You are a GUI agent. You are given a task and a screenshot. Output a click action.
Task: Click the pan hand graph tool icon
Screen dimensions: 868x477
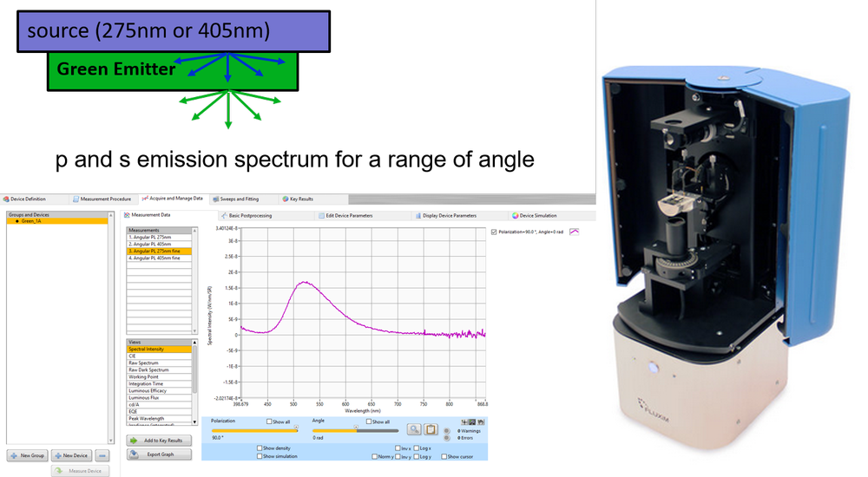point(481,422)
